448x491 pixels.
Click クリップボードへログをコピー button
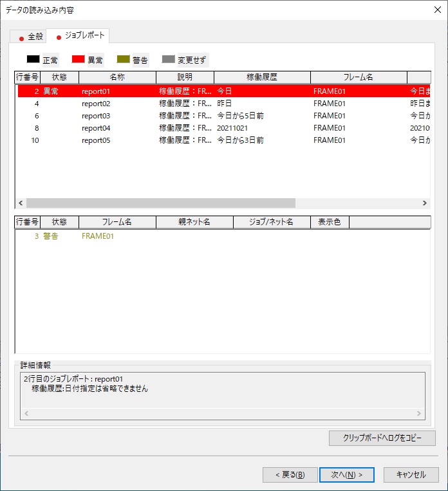click(382, 438)
